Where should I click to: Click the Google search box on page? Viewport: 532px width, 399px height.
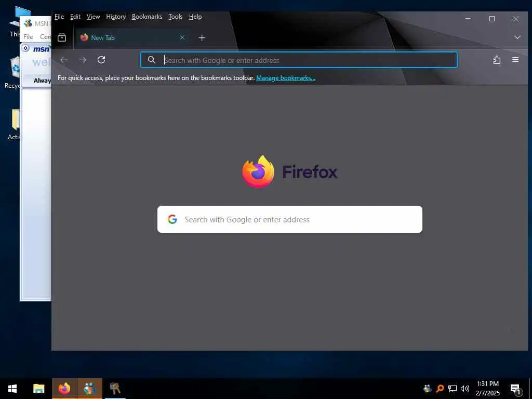coord(290,219)
